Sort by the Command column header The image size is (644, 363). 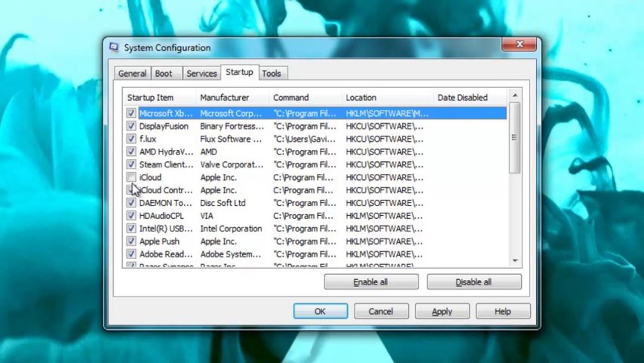[306, 98]
